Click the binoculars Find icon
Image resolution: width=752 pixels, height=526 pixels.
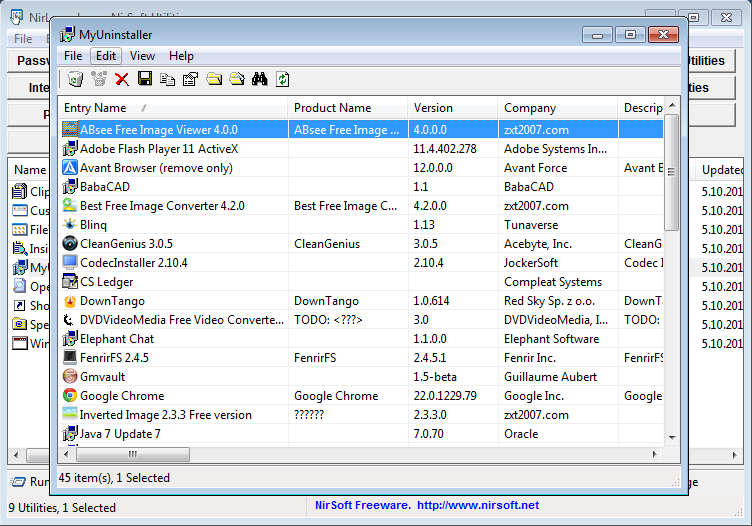[x=260, y=79]
